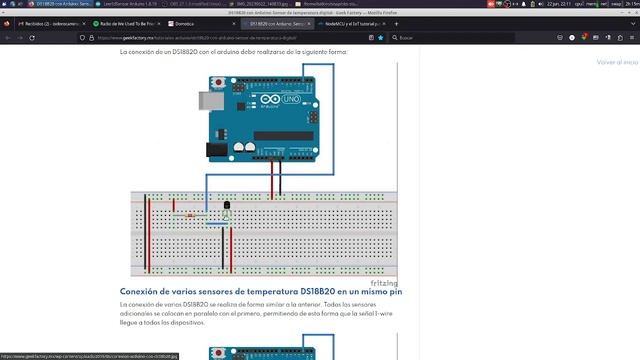This screenshot has height=360, width=640.
Task: Open the colorful extension icon in toolbar
Action: pyautogui.click(x=584, y=37)
